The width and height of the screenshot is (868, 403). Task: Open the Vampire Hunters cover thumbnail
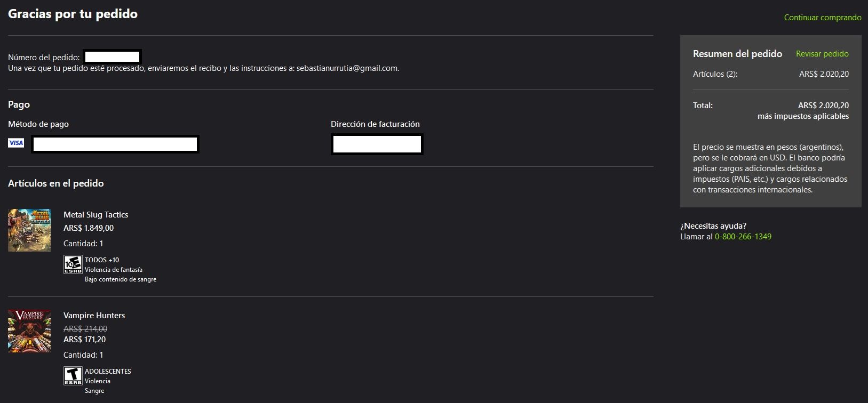pos(29,331)
